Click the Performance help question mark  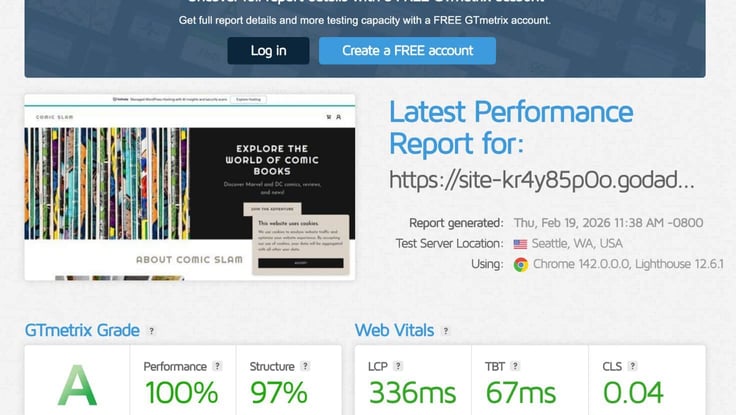217,366
